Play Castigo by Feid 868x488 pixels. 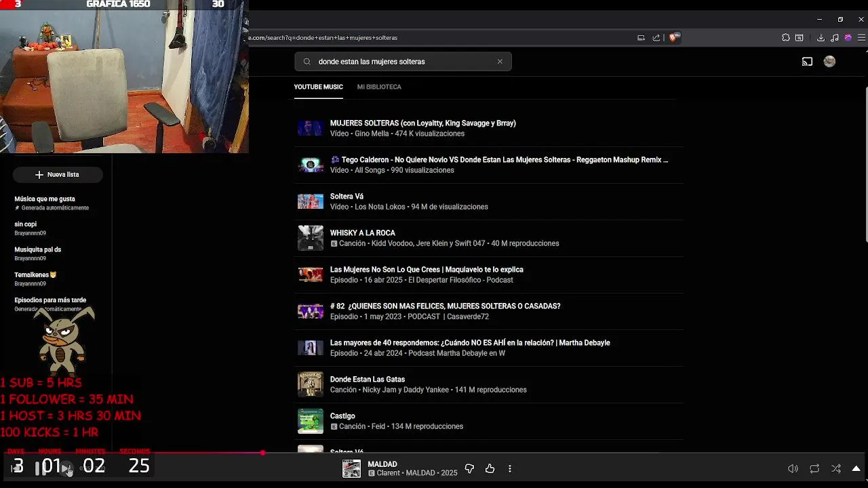(342, 416)
